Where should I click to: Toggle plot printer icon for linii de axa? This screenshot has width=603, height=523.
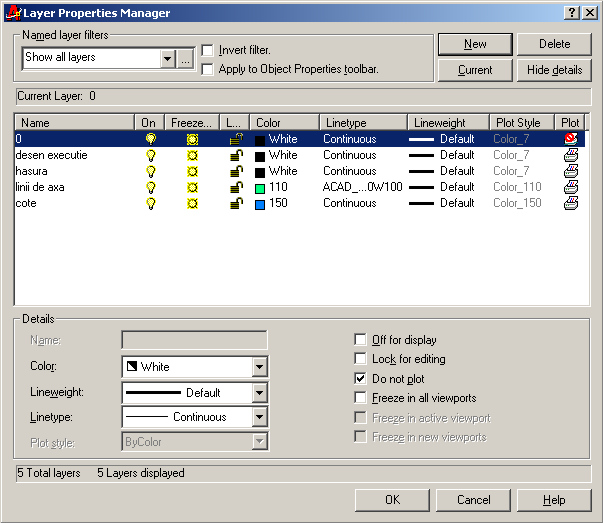[571, 187]
